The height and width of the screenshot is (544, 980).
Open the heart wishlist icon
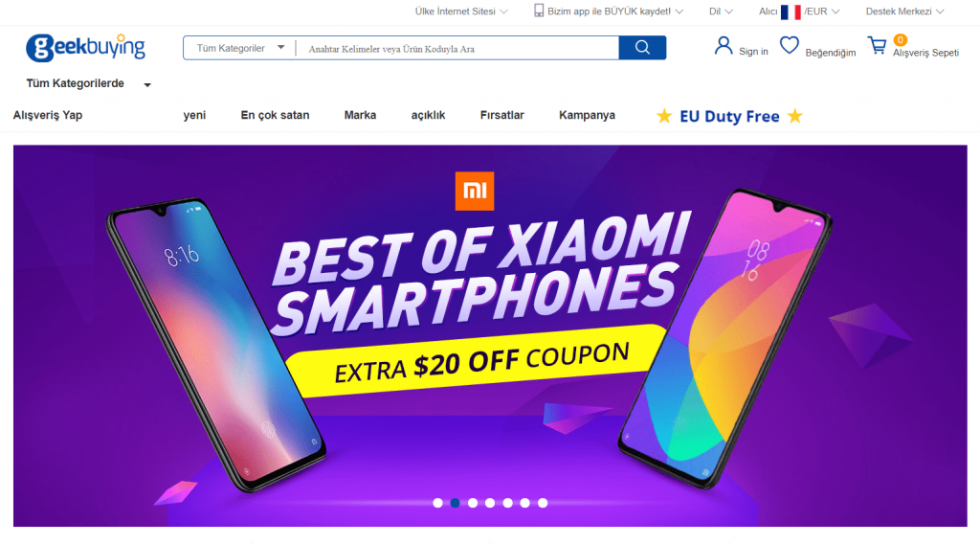click(x=790, y=46)
